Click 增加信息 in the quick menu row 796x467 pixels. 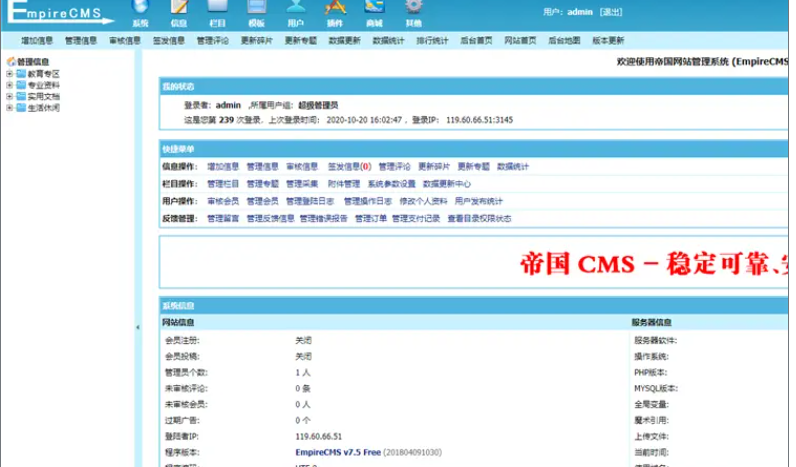point(223,166)
